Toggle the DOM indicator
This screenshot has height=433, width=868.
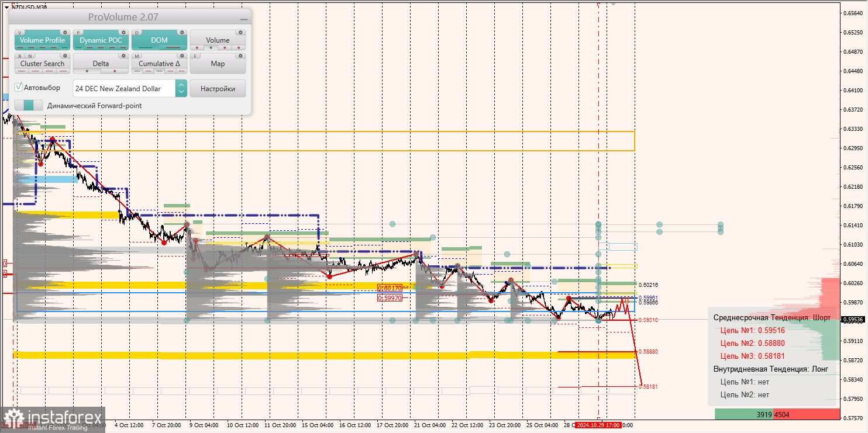pos(159,40)
